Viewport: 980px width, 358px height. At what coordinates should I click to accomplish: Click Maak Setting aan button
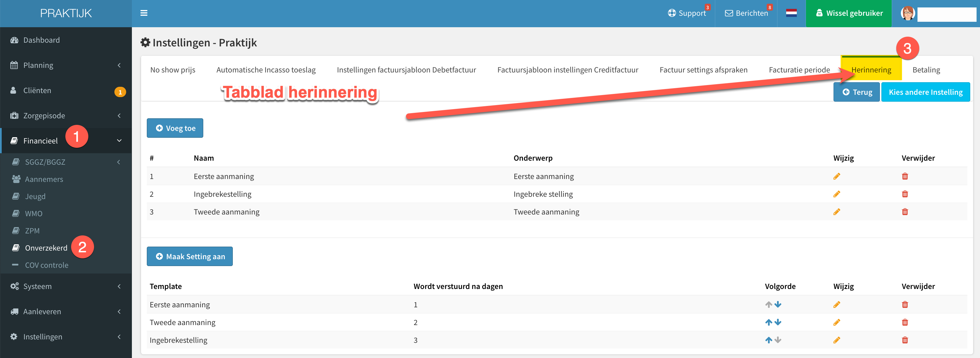[x=190, y=257]
